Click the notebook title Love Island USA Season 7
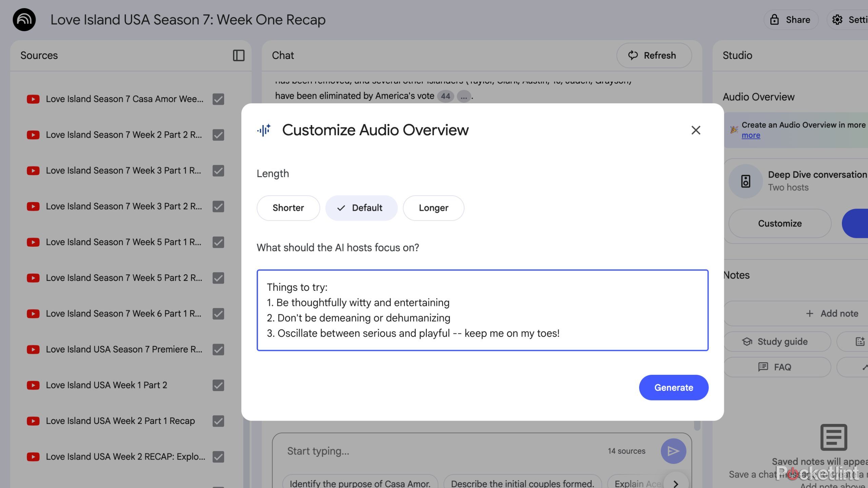The image size is (868, 488). coord(188,20)
